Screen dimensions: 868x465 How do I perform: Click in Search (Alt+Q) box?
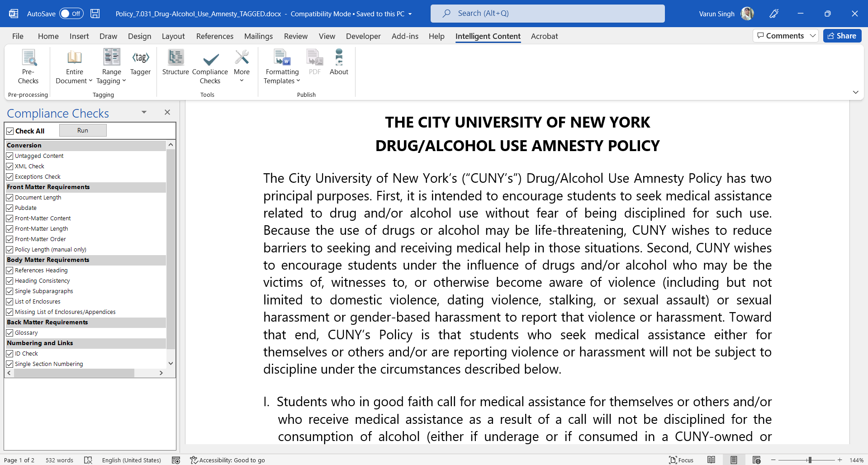[x=547, y=14]
